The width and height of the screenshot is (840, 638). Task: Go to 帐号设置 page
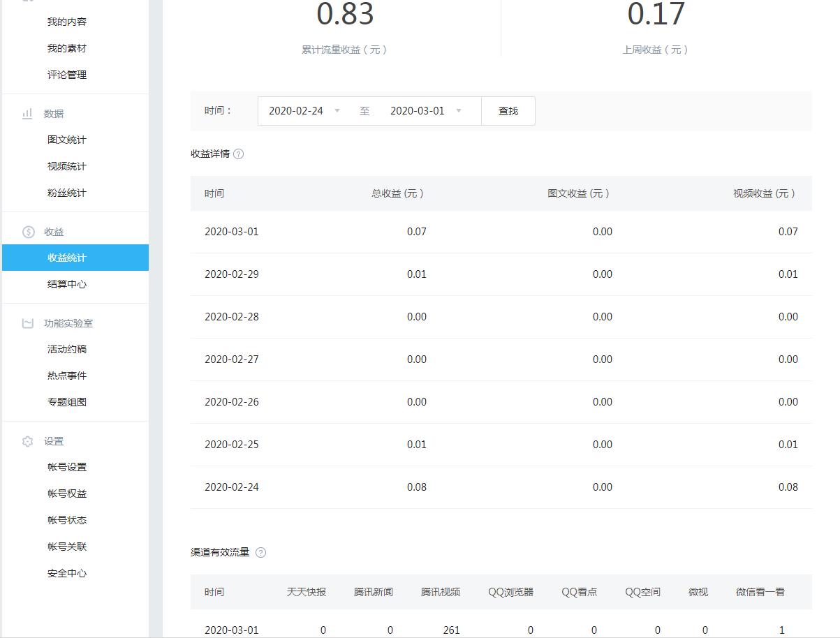coord(67,467)
